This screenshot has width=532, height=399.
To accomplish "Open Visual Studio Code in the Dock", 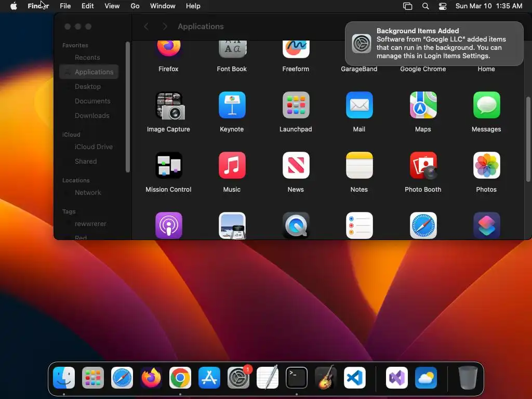I will coord(355,378).
